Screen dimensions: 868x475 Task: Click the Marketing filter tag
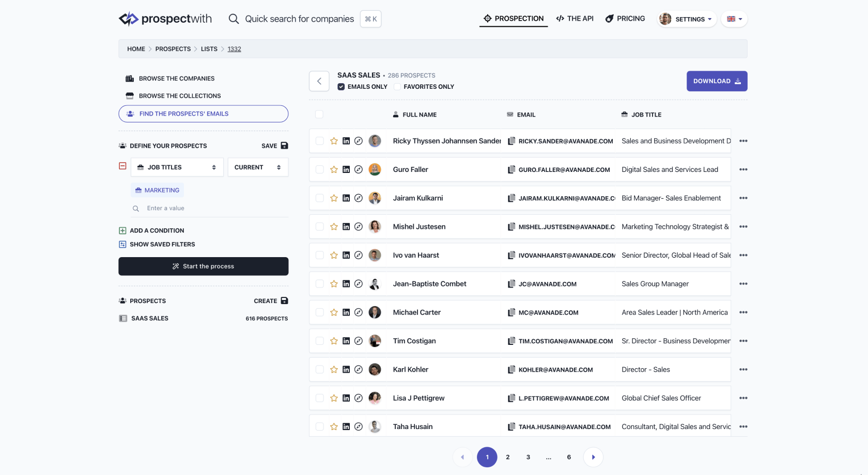tap(157, 190)
